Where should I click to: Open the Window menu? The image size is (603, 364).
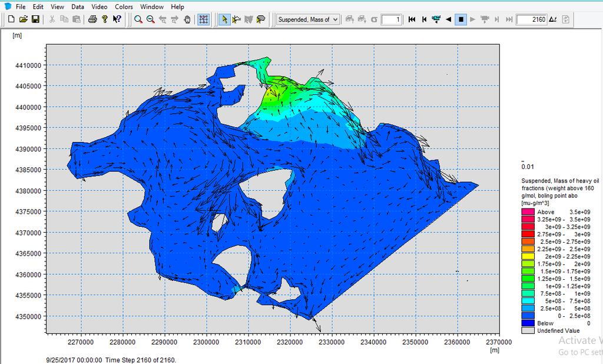(152, 6)
